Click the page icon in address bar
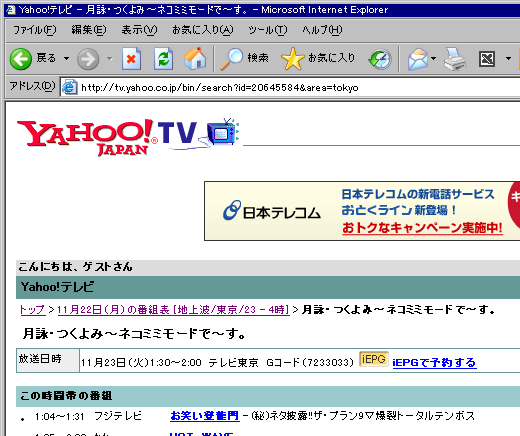This screenshot has width=520, height=436. (x=70, y=87)
